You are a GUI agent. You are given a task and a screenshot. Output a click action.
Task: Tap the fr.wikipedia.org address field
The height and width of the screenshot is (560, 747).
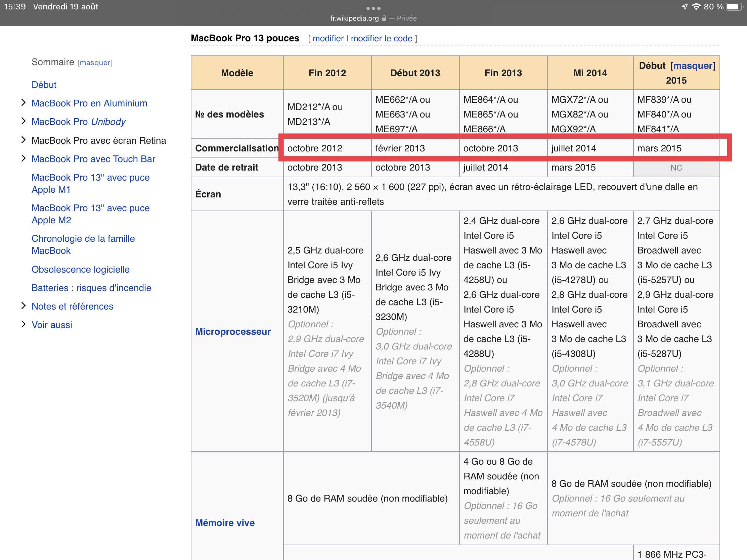354,18
